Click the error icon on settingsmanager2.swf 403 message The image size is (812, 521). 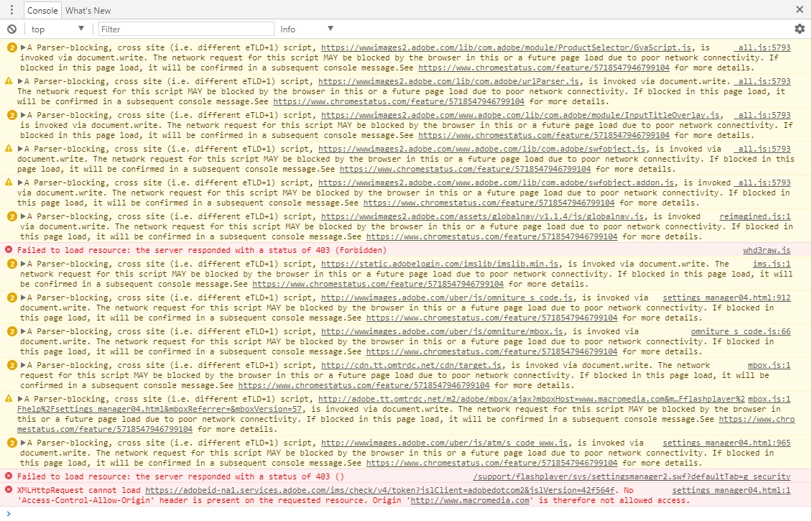click(9, 476)
